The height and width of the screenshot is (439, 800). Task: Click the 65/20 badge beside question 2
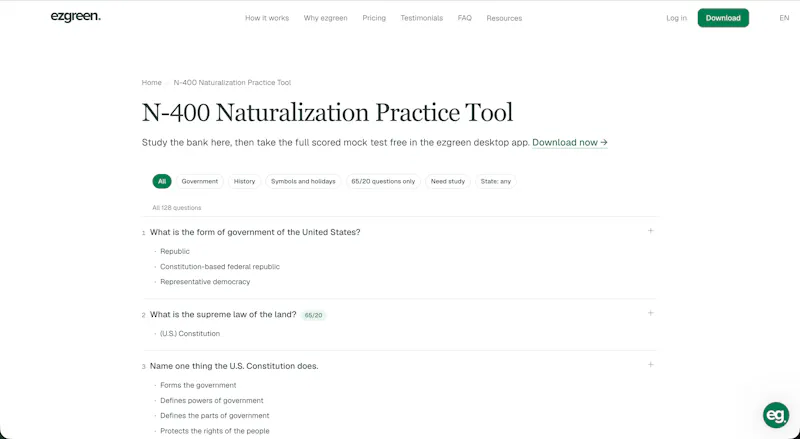[313, 315]
